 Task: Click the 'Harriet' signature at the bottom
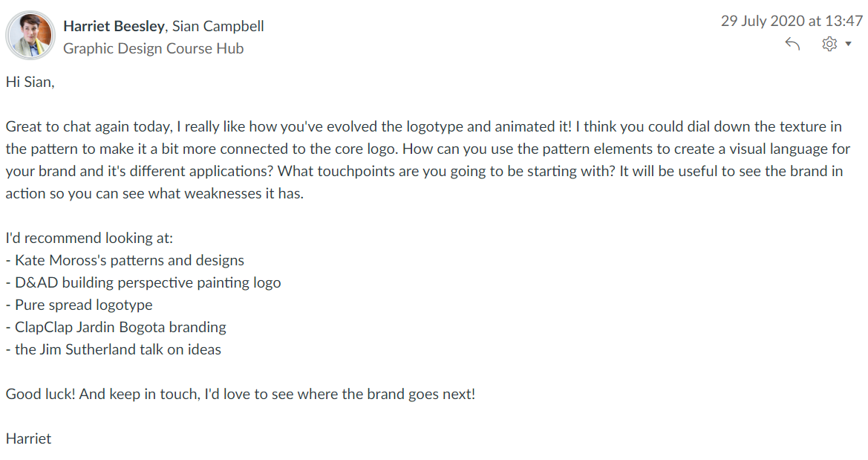point(29,438)
